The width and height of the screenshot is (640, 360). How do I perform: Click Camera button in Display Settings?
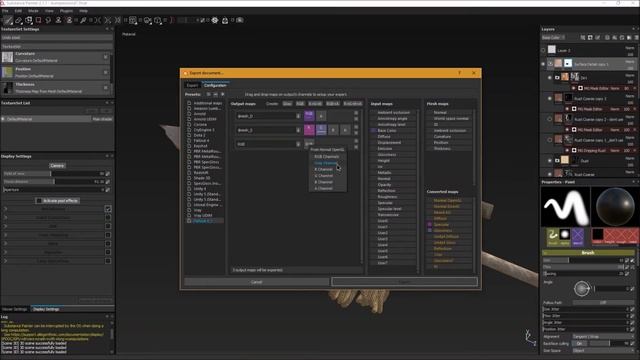pyautogui.click(x=57, y=166)
